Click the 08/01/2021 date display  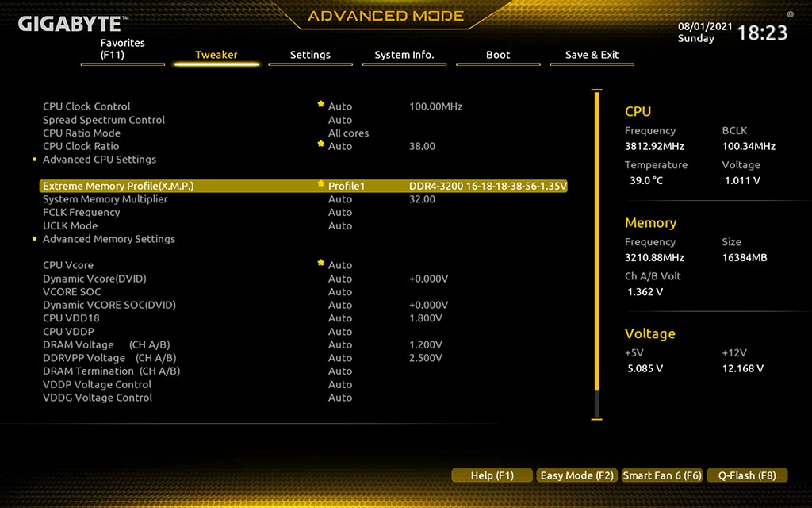point(705,26)
